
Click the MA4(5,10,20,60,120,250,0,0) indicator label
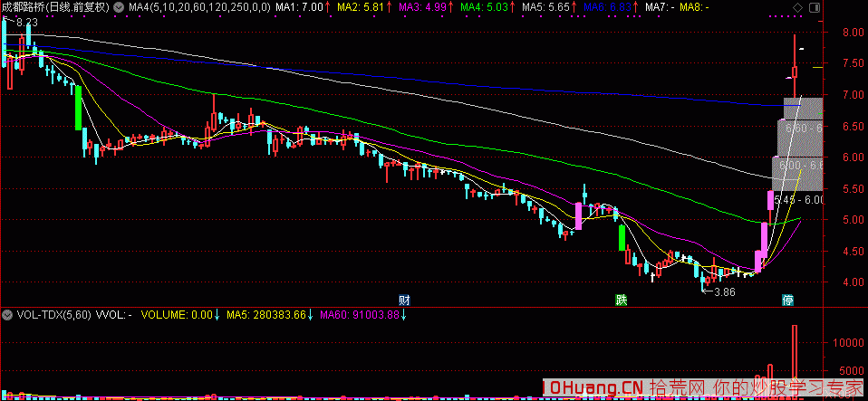coord(199,7)
